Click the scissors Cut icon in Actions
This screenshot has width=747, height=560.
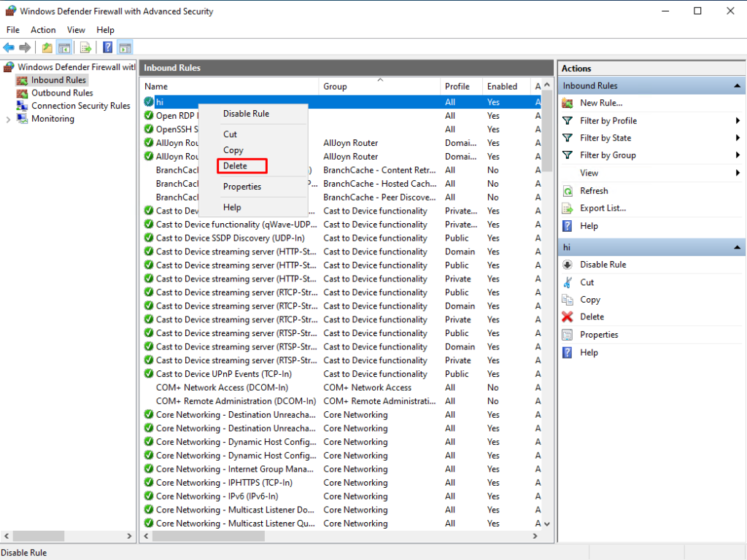click(x=568, y=282)
